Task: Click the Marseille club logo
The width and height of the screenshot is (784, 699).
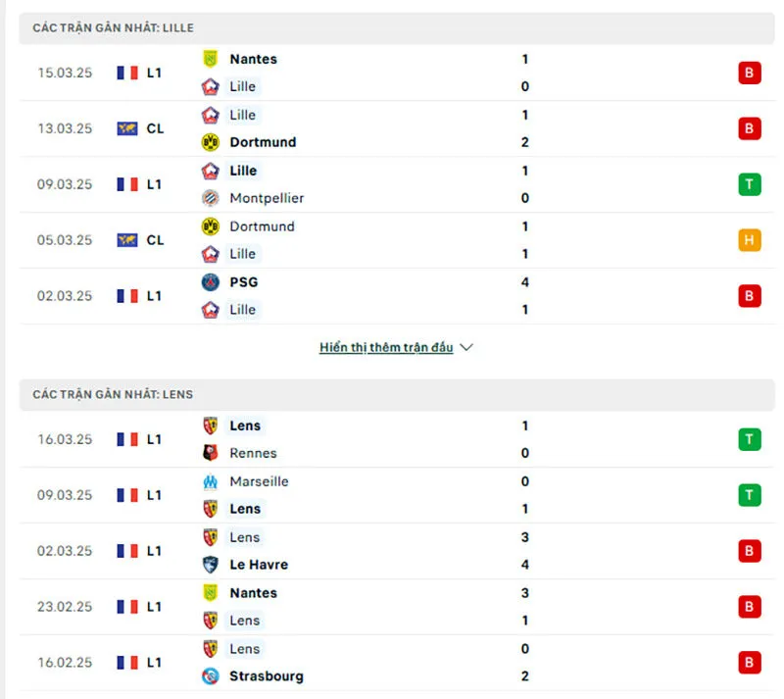Action: 211,481
